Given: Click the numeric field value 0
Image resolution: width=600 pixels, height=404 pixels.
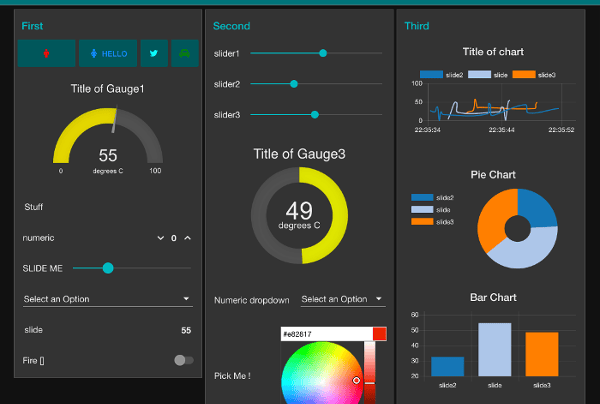Looking at the screenshot, I should pos(174,238).
